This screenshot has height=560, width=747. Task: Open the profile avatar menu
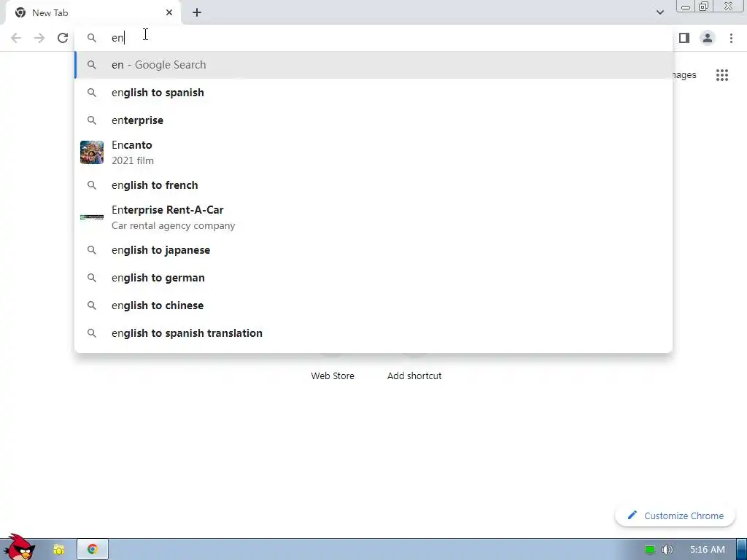pyautogui.click(x=708, y=38)
